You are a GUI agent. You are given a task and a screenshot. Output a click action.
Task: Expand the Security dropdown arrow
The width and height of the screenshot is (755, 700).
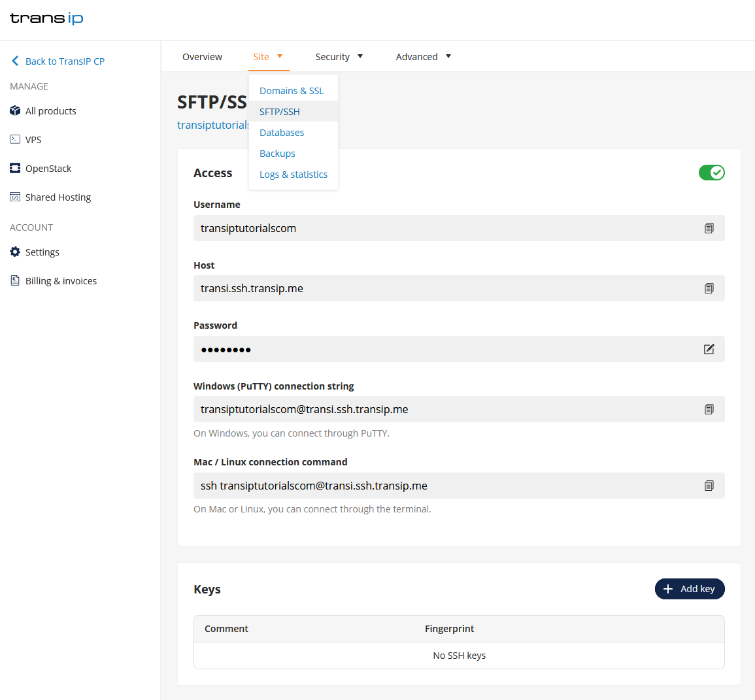360,56
